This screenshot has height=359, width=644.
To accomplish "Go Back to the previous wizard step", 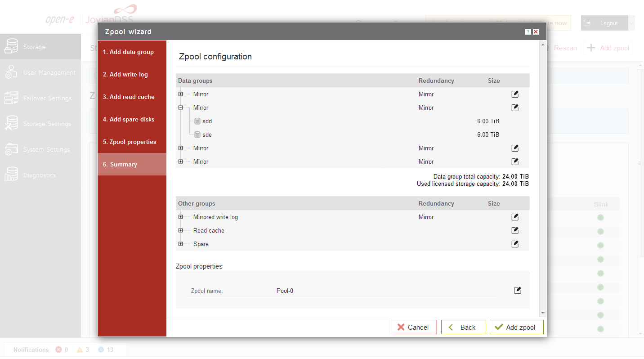I will pos(464,327).
